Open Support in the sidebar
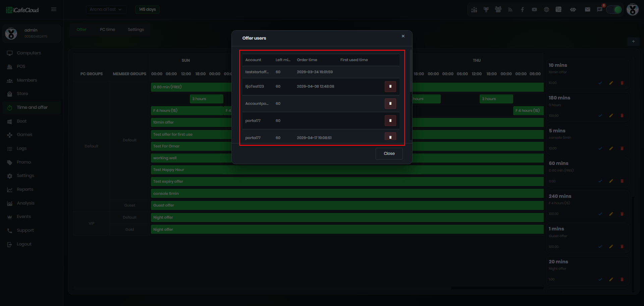The image size is (644, 306). (32, 230)
